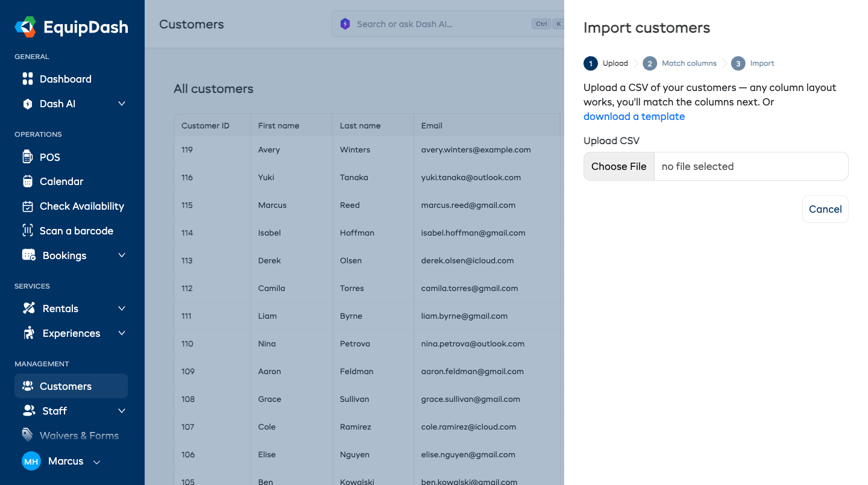Click the Waivers & Forms icon

(x=28, y=435)
